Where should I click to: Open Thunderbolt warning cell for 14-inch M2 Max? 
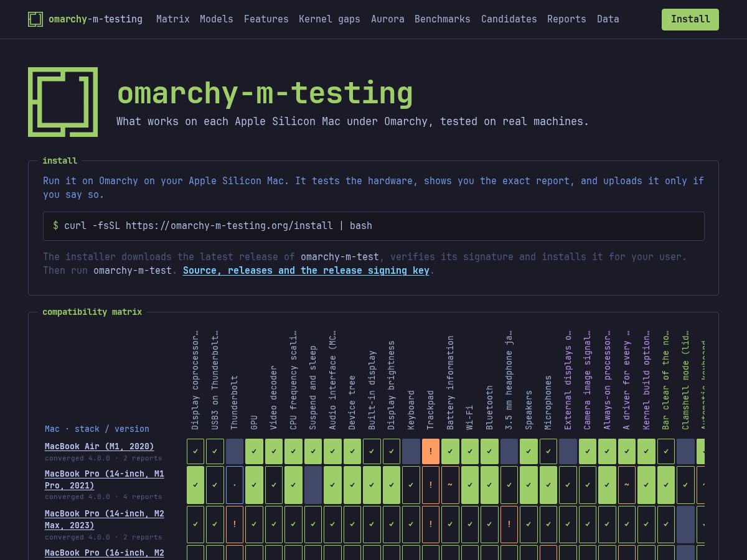(x=235, y=525)
